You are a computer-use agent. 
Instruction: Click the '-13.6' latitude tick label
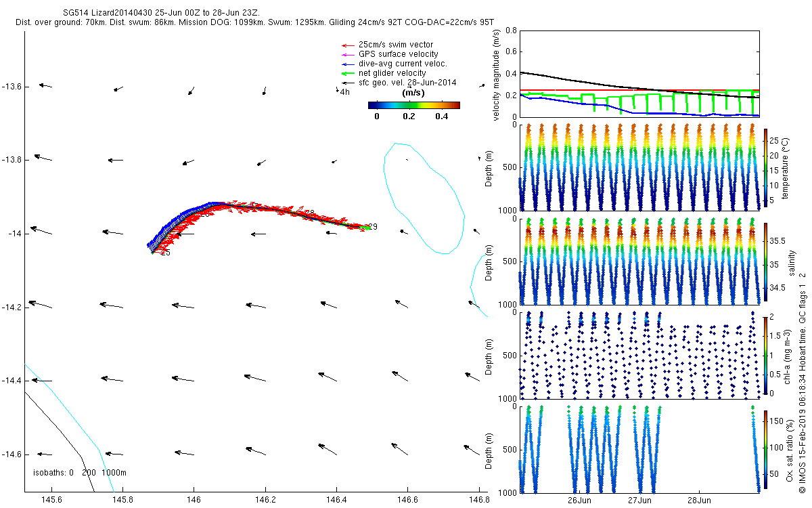tap(11, 87)
